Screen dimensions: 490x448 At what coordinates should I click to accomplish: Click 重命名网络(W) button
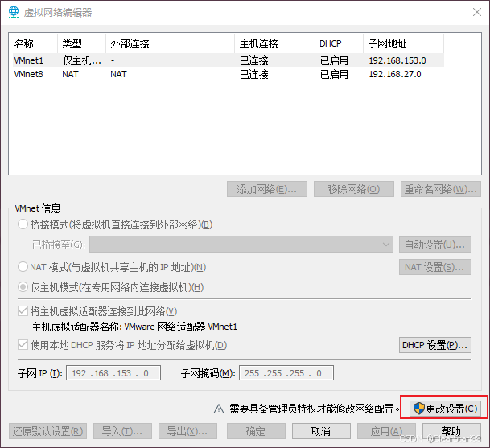[x=441, y=189]
